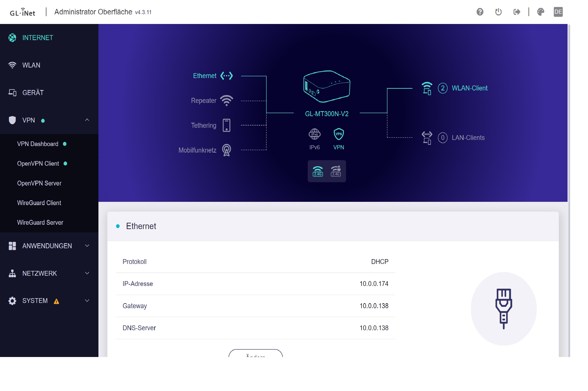Open the DE language selector

(558, 12)
